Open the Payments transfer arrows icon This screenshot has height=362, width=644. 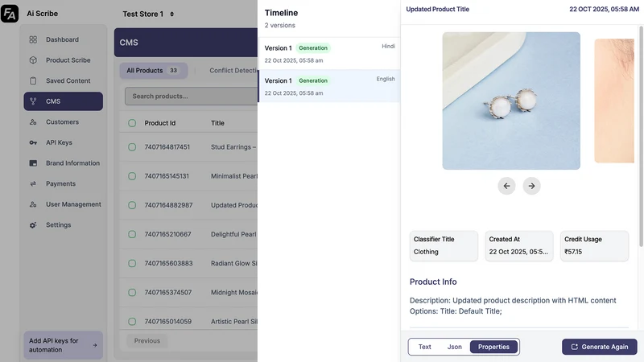tap(33, 184)
